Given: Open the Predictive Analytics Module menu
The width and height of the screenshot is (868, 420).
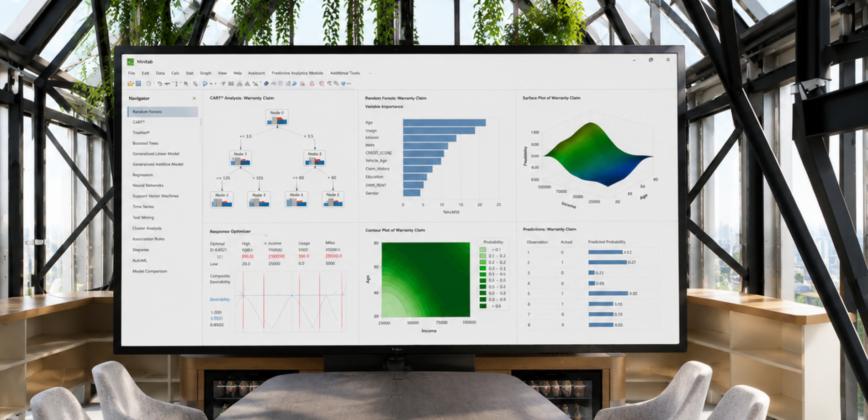Looking at the screenshot, I should point(297,73).
